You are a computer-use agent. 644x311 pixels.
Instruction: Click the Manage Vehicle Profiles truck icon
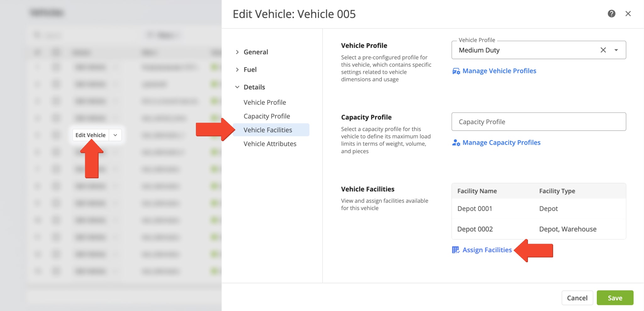pyautogui.click(x=456, y=71)
